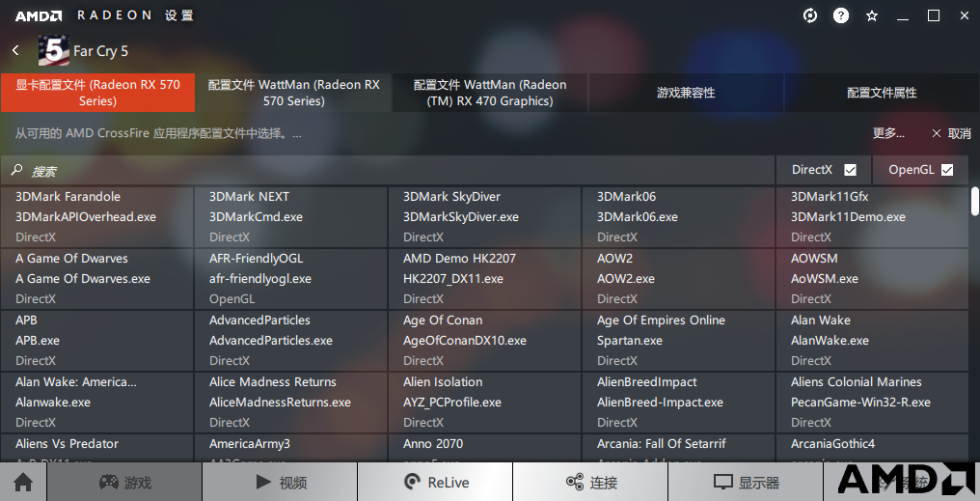Select the Age Of Empires Online profile
Image resolution: width=980 pixels, height=501 pixels.
678,340
